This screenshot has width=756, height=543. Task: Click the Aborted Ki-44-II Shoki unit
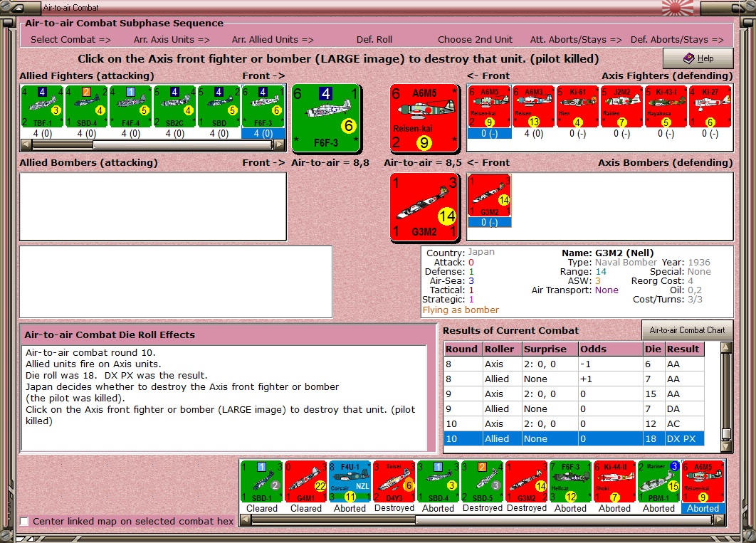coord(615,482)
